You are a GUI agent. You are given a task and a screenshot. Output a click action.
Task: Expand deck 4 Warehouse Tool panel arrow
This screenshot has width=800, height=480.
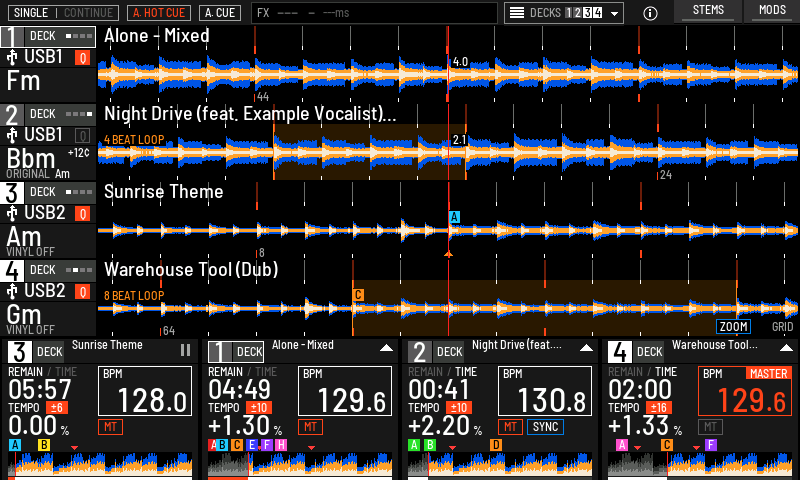pos(786,348)
